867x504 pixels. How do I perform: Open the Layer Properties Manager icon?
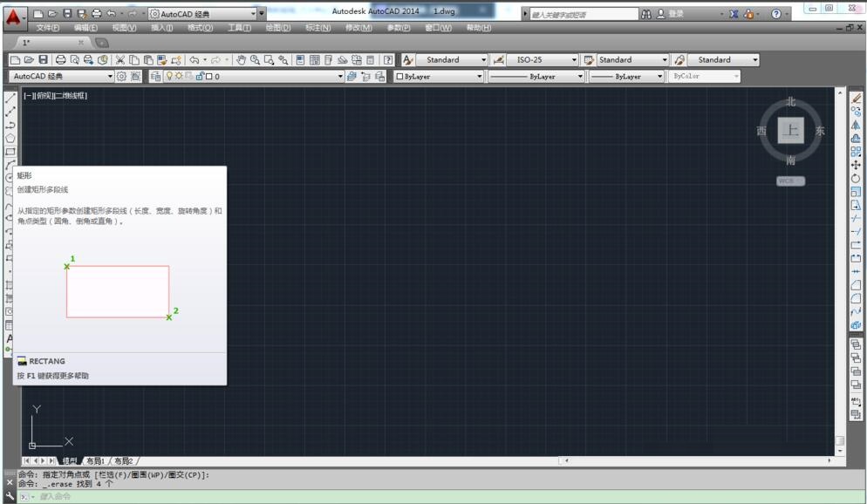155,76
